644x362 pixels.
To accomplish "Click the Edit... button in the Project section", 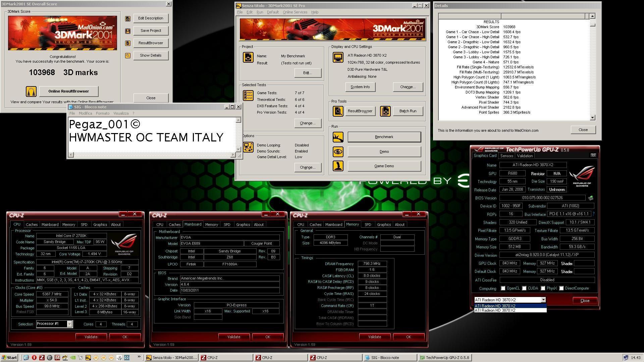I will pos(308,73).
